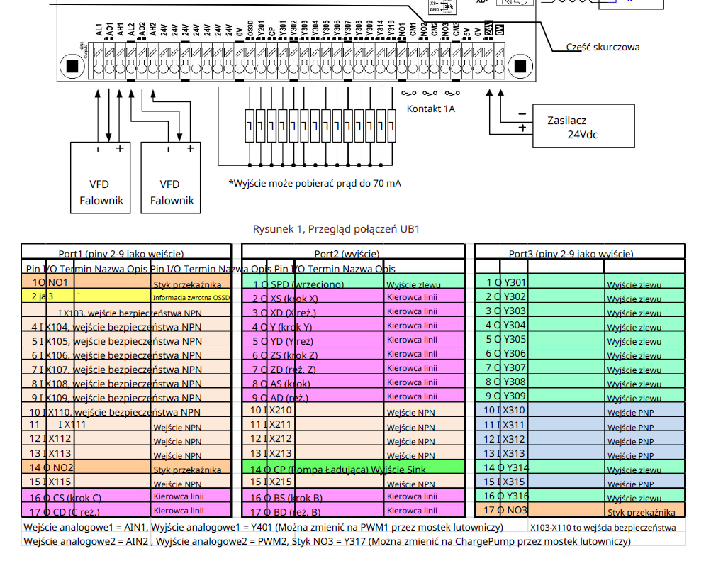Click "X315" in the Port3 table

[513, 482]
